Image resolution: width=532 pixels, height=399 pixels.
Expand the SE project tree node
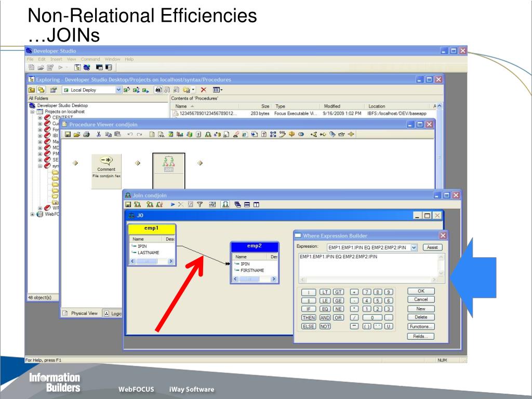point(40,160)
